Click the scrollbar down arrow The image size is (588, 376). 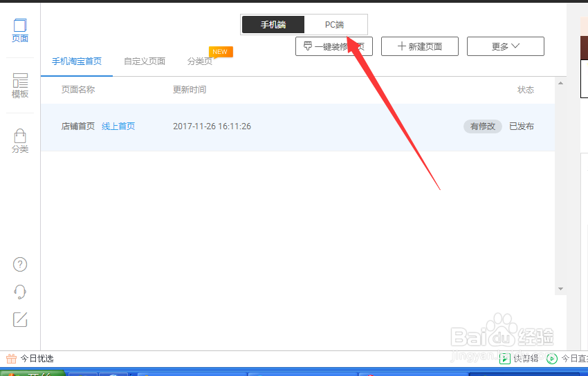point(560,289)
